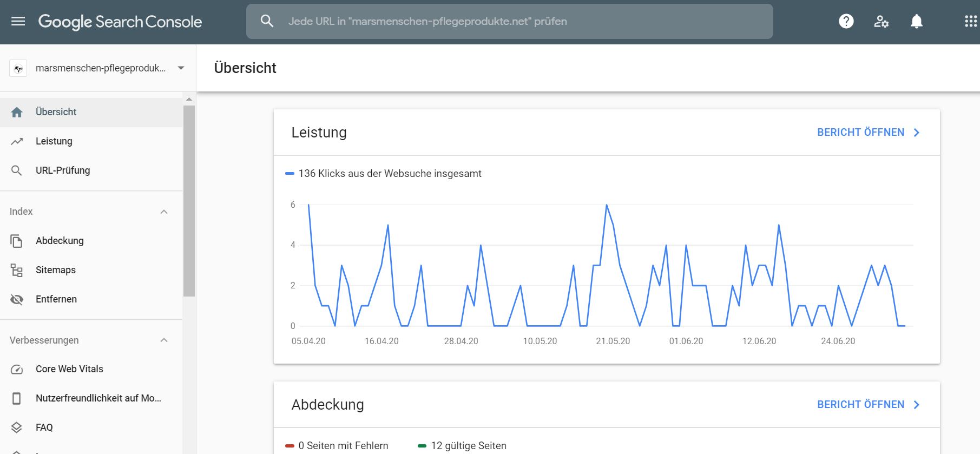Click the FAQ layers icon
980x454 pixels.
pos(17,427)
